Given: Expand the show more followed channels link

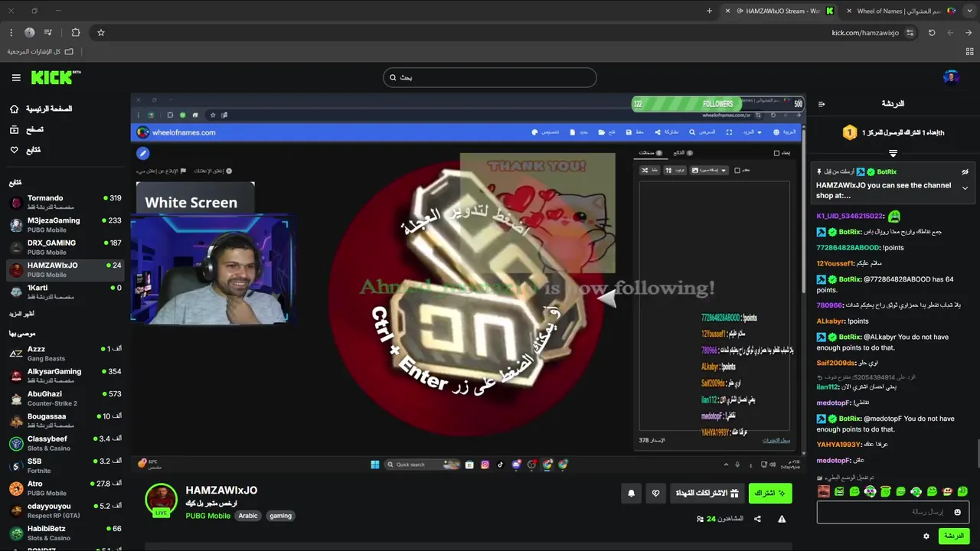Looking at the screenshot, I should point(21,314).
